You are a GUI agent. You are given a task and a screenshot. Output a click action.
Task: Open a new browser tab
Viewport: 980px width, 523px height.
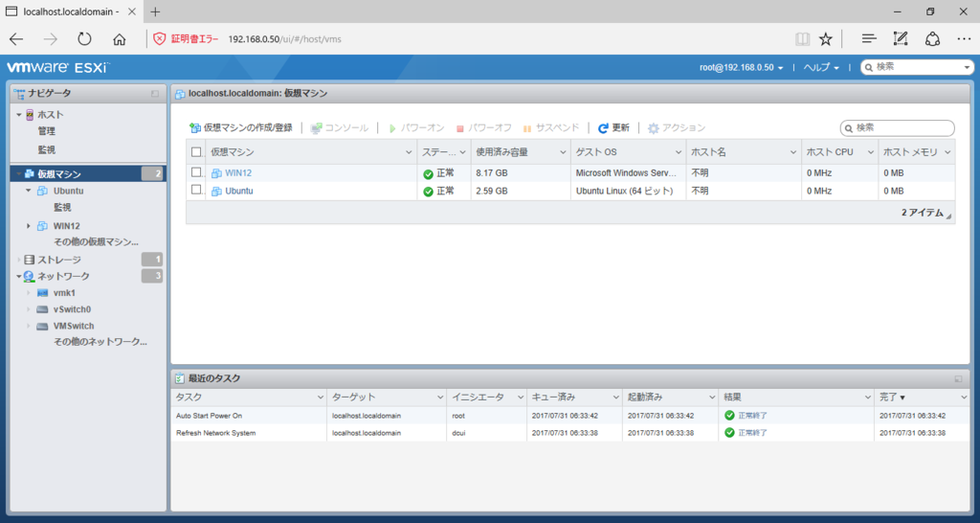(x=156, y=11)
